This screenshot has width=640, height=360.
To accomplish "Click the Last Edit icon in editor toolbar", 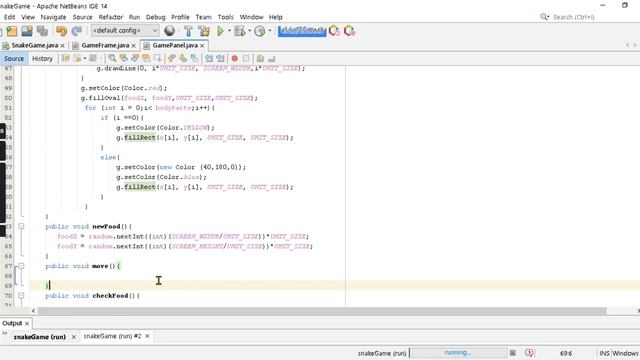I will click(x=65, y=59).
